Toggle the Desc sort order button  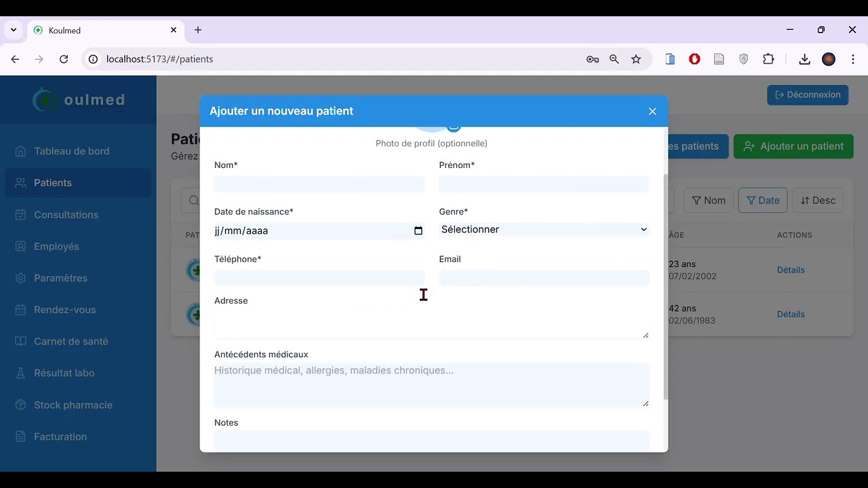(x=818, y=201)
